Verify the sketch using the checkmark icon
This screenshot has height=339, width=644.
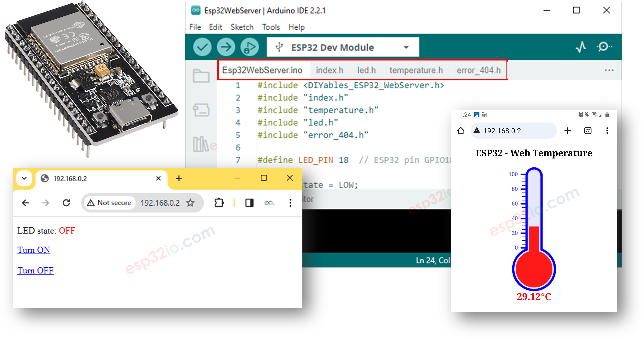[x=203, y=47]
